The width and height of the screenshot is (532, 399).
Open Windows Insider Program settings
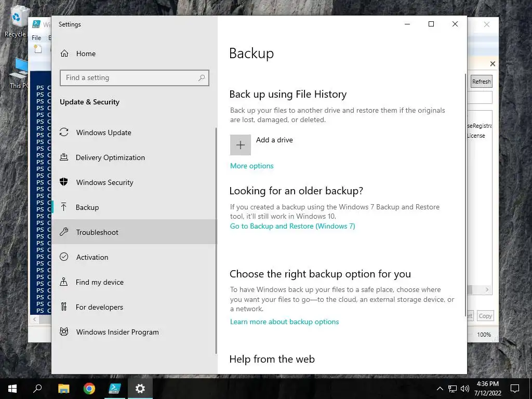134,332
